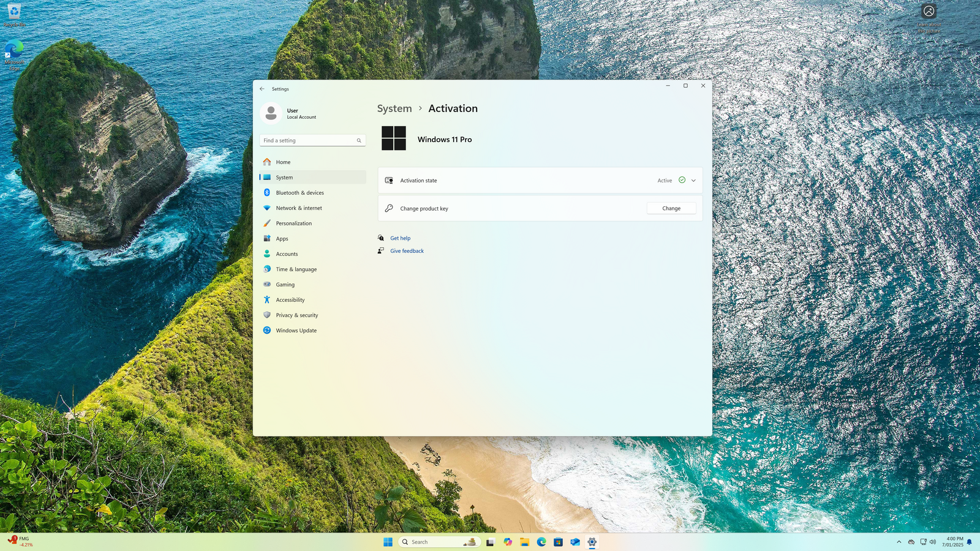Screen dimensions: 980x551
Task: Open the Home settings page
Action: click(312, 162)
